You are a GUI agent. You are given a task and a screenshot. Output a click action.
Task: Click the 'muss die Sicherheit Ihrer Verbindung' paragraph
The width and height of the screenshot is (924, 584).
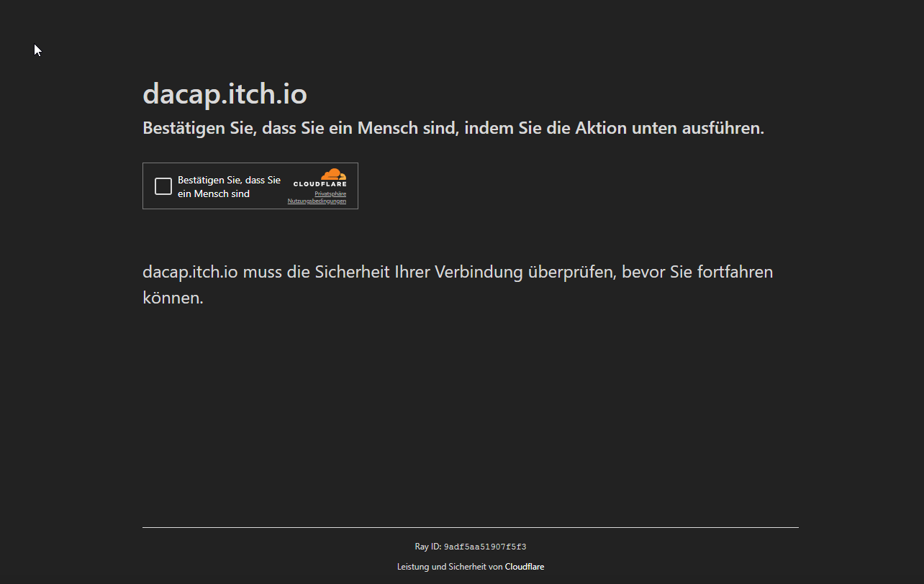458,285
